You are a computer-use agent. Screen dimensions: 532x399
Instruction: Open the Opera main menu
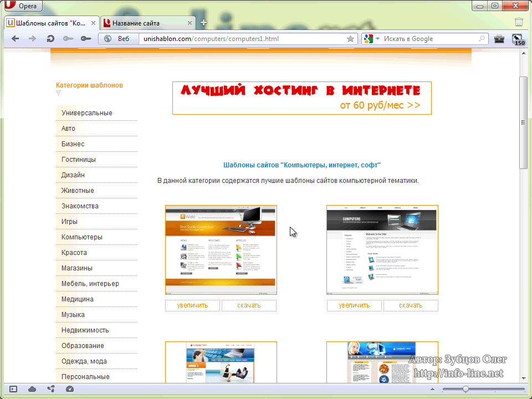click(22, 7)
